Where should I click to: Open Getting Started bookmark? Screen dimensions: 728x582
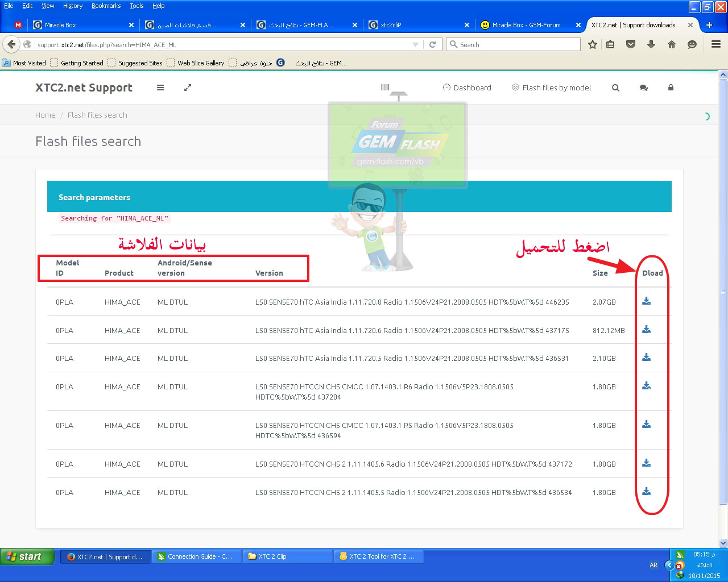77,63
